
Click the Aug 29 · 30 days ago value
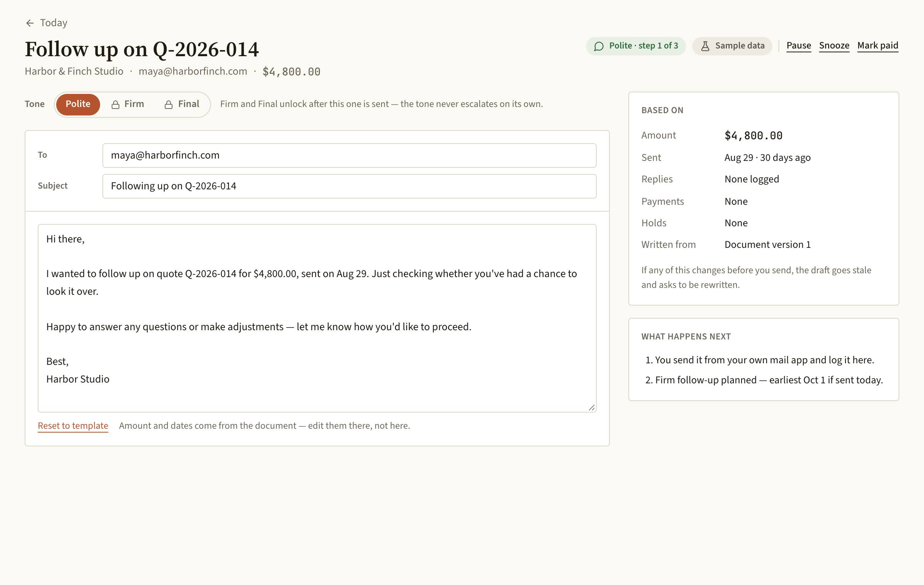767,158
